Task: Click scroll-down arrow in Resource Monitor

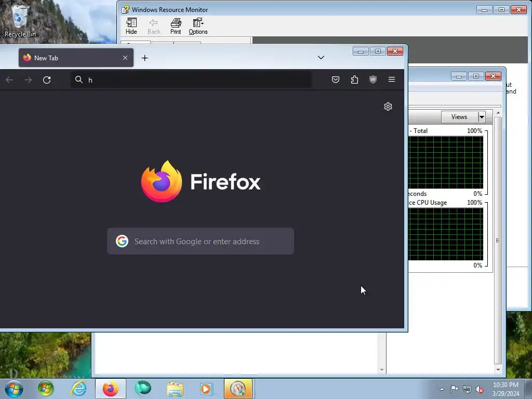Action: tap(498, 369)
